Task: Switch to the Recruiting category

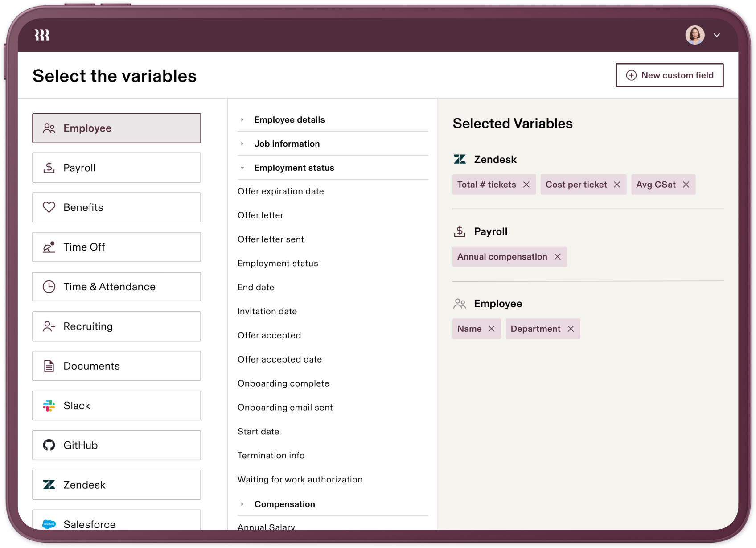Action: 116,326
